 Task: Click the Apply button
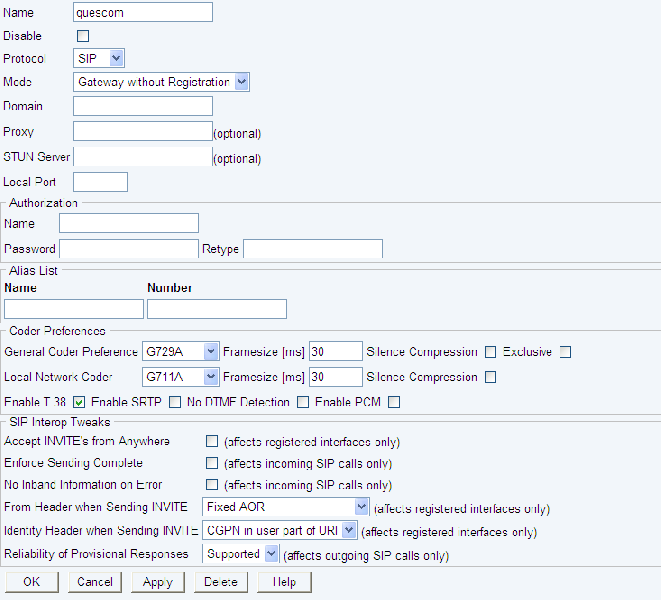(x=158, y=582)
